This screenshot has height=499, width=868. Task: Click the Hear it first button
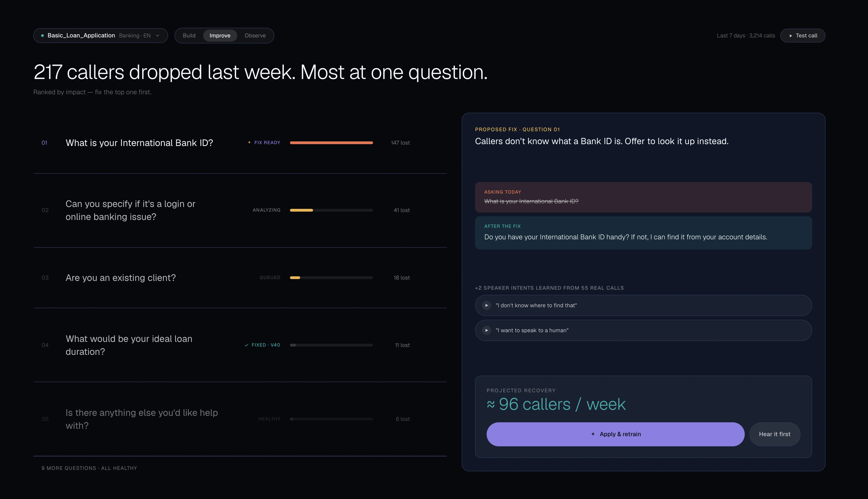775,434
